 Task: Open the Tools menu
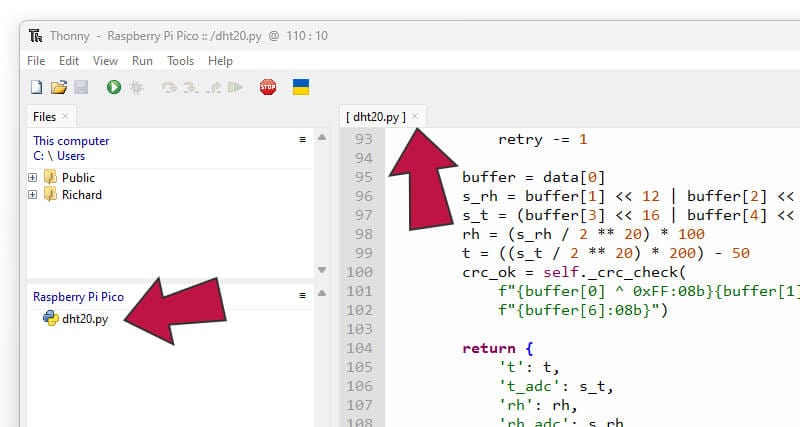pyautogui.click(x=181, y=61)
